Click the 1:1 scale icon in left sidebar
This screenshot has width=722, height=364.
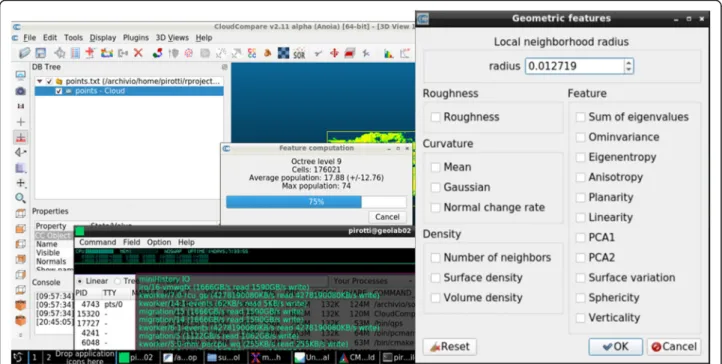coord(21,106)
